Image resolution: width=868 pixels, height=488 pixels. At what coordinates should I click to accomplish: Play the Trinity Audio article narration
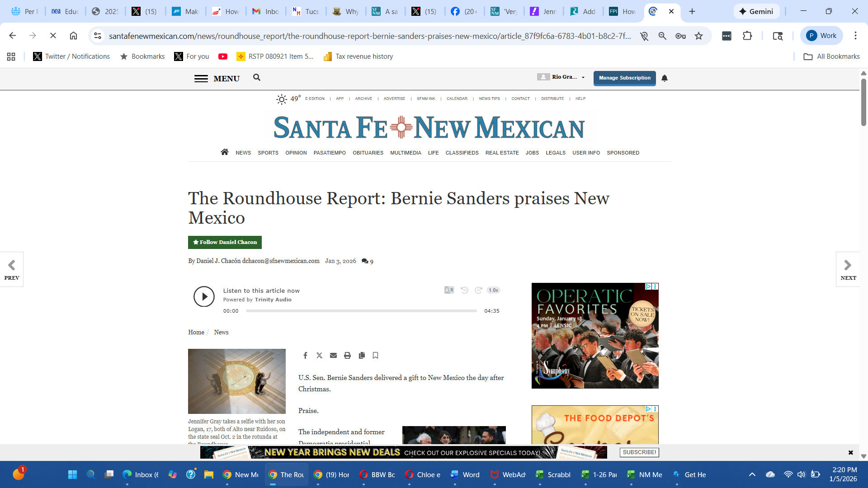point(204,297)
